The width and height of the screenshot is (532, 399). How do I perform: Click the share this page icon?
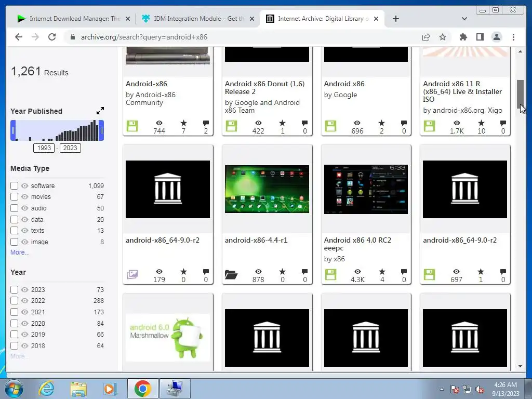[426, 37]
